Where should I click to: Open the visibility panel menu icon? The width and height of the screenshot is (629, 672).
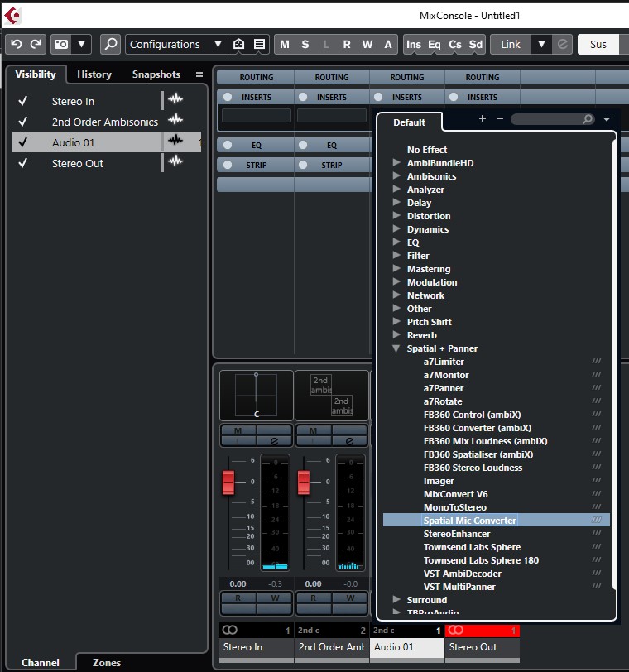(x=199, y=74)
